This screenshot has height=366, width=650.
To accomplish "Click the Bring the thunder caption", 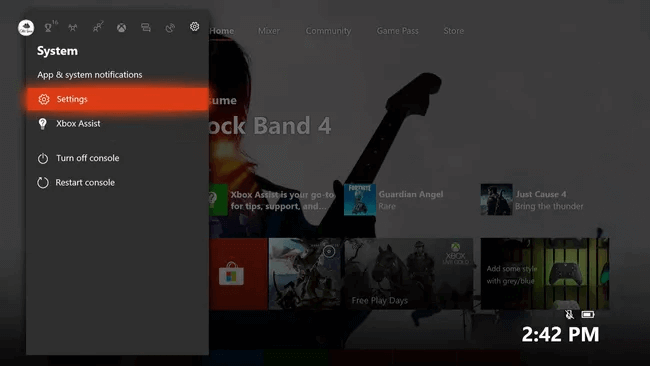I will click(549, 206).
